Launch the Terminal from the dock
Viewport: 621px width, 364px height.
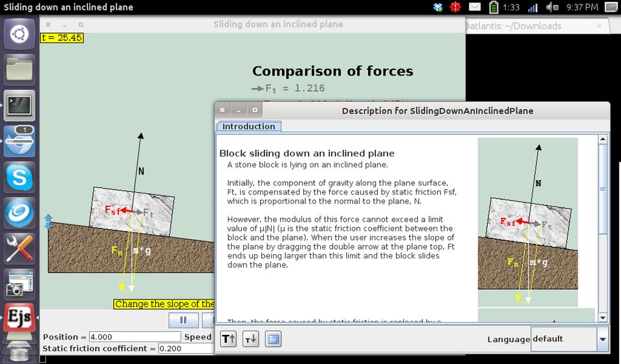pyautogui.click(x=19, y=105)
